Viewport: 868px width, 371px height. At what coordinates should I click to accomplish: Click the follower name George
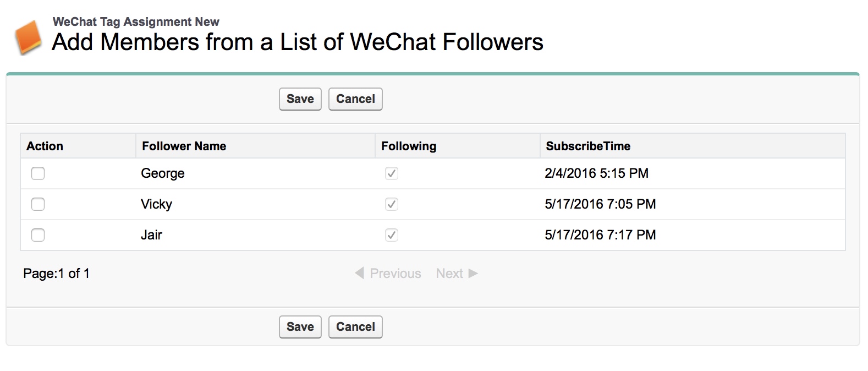click(163, 173)
